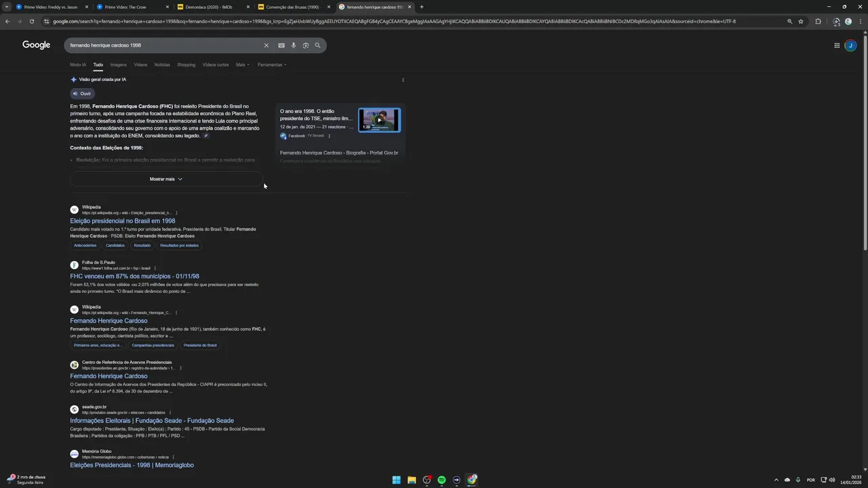
Task: Click the Antecedentes sitelink chip
Action: tap(85, 245)
